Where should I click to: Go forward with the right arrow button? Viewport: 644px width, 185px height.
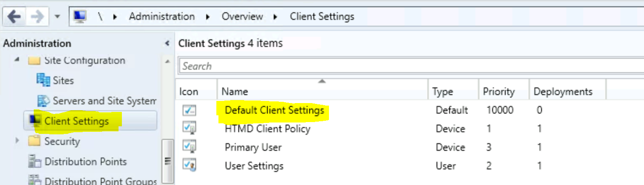(37, 17)
